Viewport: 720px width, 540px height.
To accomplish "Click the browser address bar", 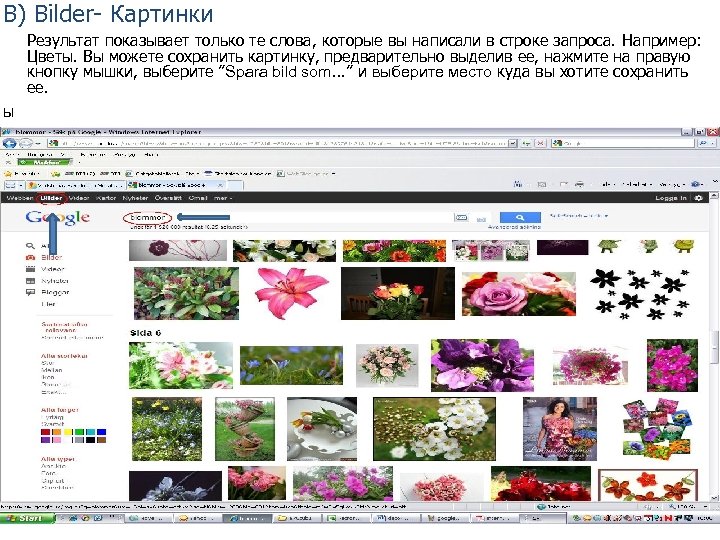I will [278, 143].
